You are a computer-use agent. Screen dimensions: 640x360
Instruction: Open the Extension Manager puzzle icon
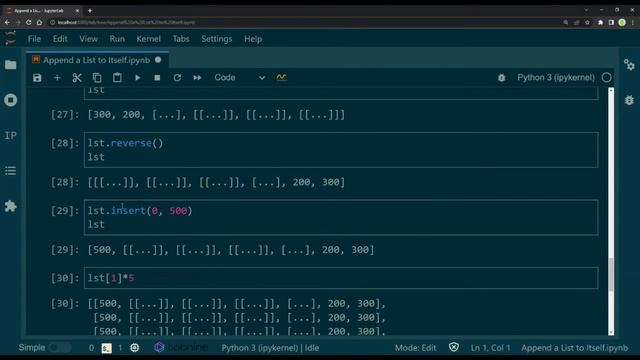click(11, 206)
